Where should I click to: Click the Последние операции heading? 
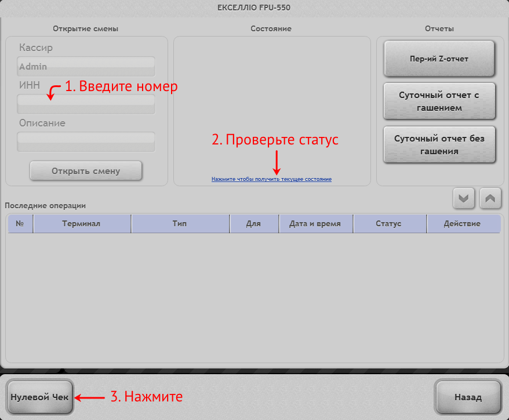(x=45, y=205)
